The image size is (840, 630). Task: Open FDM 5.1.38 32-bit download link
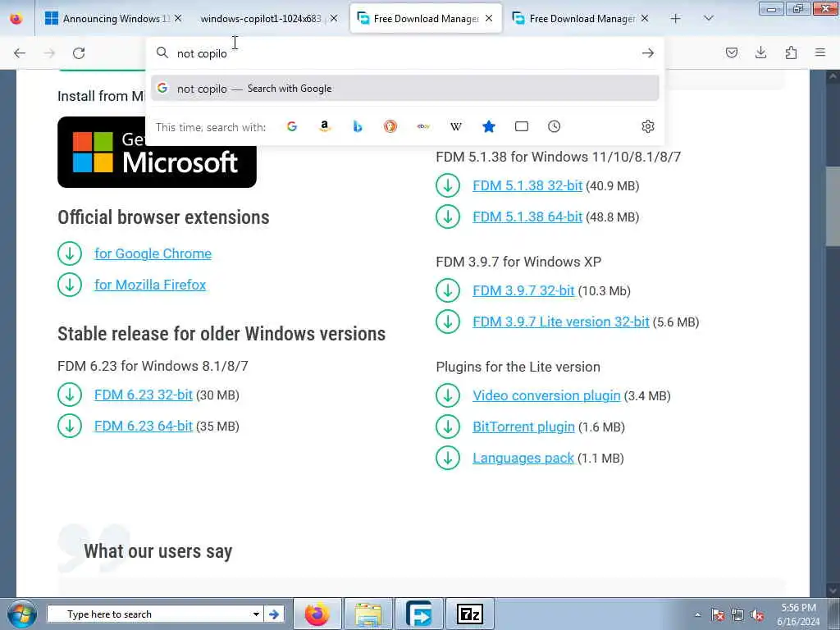[527, 185]
